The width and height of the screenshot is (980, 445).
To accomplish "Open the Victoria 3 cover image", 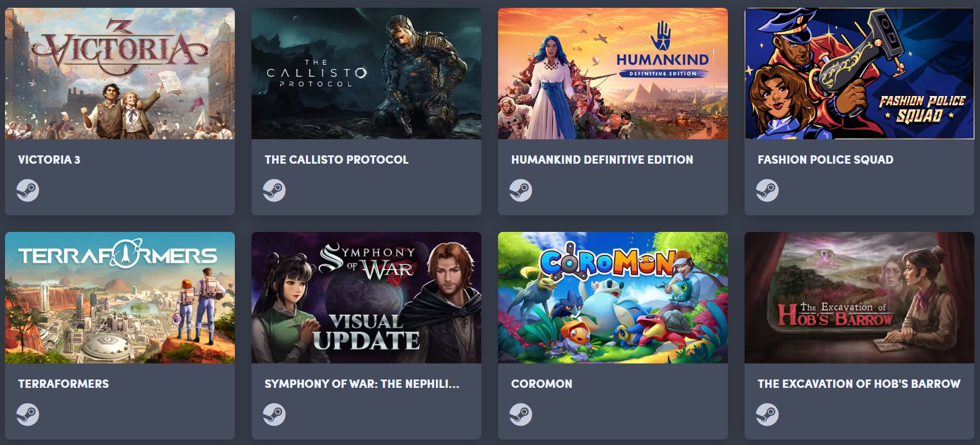I will click(x=120, y=73).
